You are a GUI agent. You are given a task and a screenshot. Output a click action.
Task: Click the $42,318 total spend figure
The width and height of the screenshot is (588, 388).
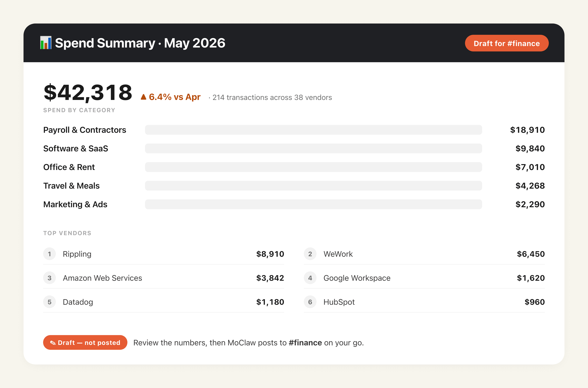[88, 93]
